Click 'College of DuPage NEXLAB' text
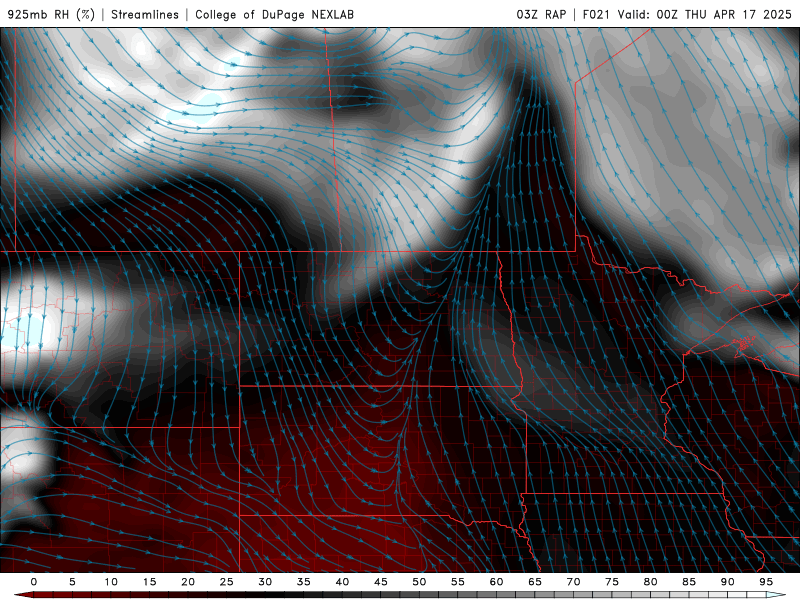 pyautogui.click(x=274, y=14)
